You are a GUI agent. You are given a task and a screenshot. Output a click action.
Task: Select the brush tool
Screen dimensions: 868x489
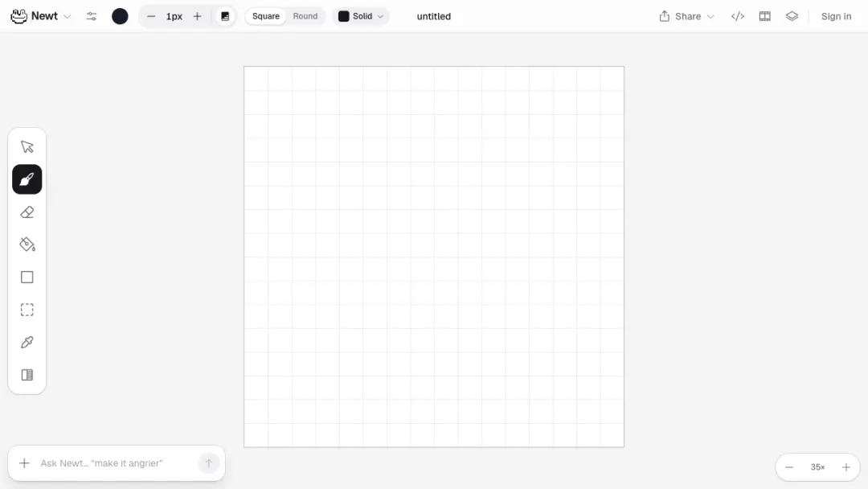click(27, 179)
